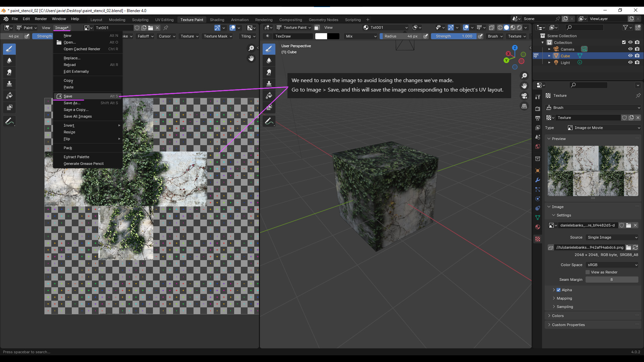Hide the Camera in the outliner viewport

click(630, 49)
